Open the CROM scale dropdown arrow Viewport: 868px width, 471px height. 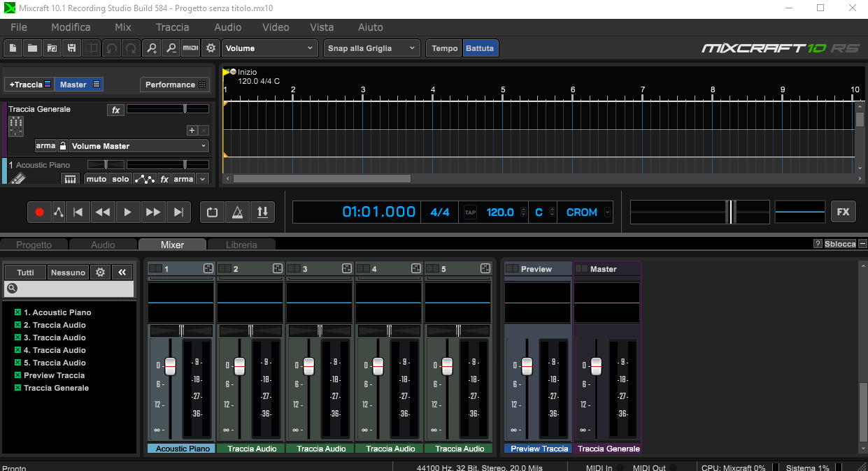(607, 212)
